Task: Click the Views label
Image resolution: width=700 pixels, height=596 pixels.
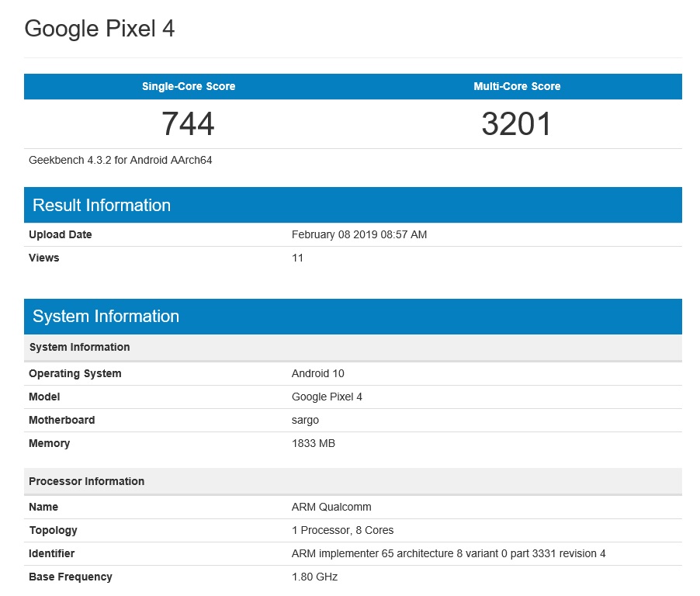Action: coord(43,258)
